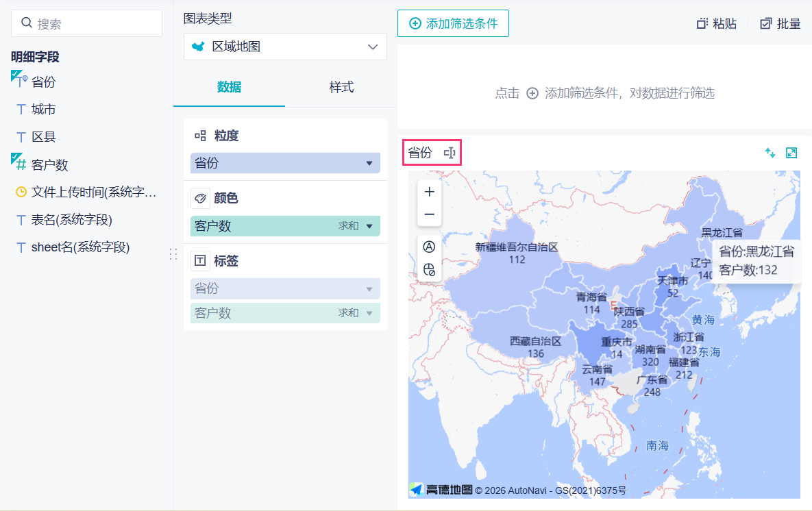Select the 文件上传时间 system field
This screenshot has width=812, height=511.
click(94, 192)
